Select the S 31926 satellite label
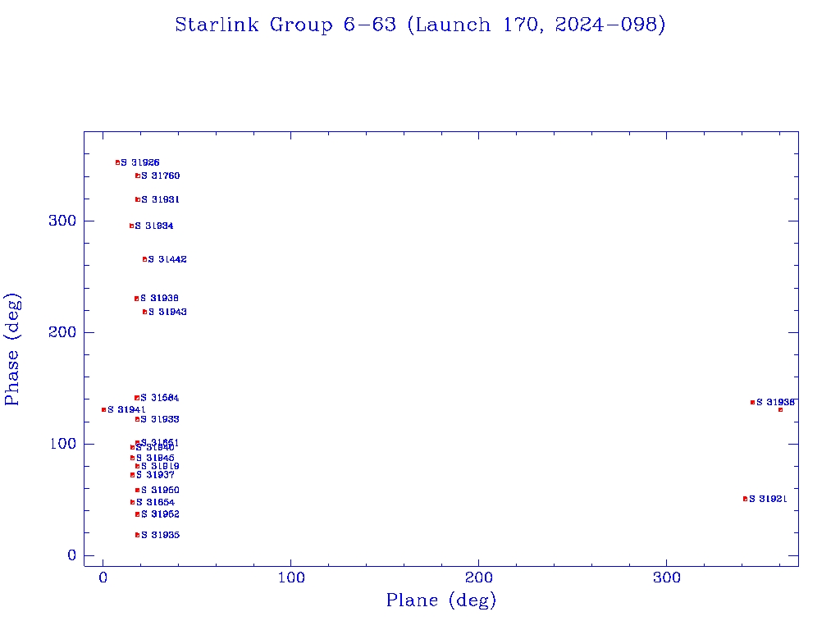This screenshot has width=840, height=630. click(x=139, y=162)
